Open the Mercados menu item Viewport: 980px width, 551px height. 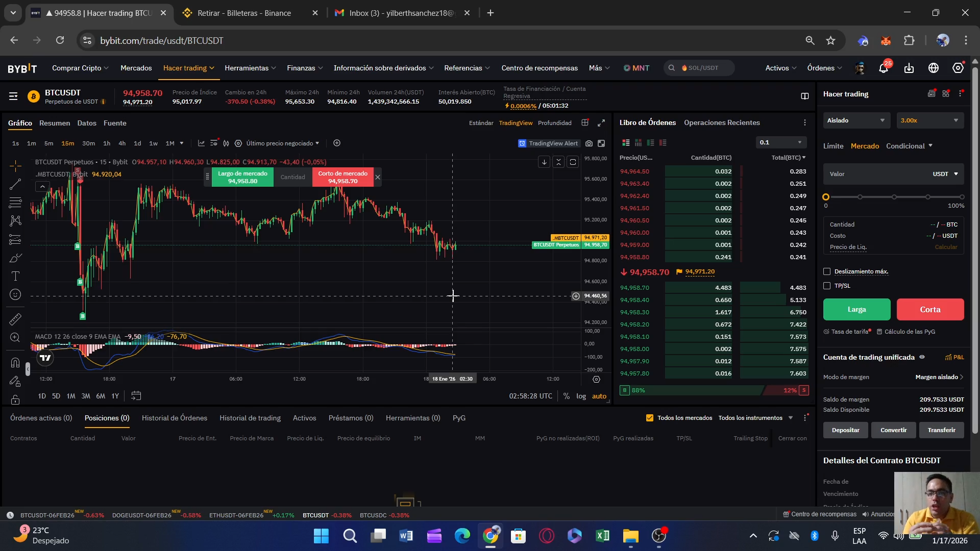136,68
